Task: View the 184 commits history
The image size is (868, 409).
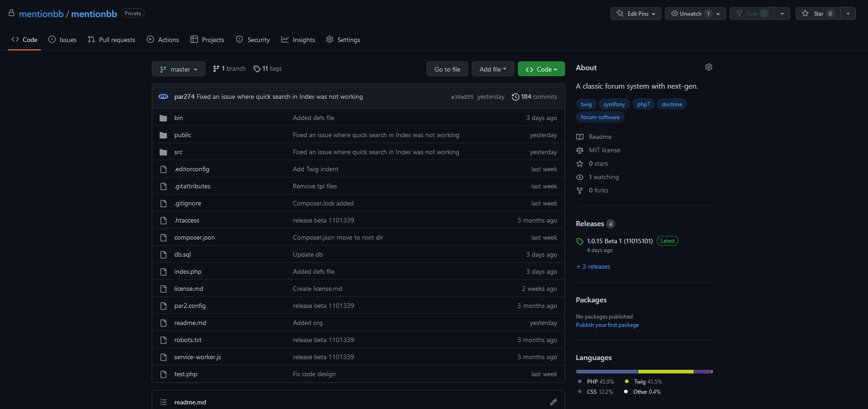Action: point(535,96)
